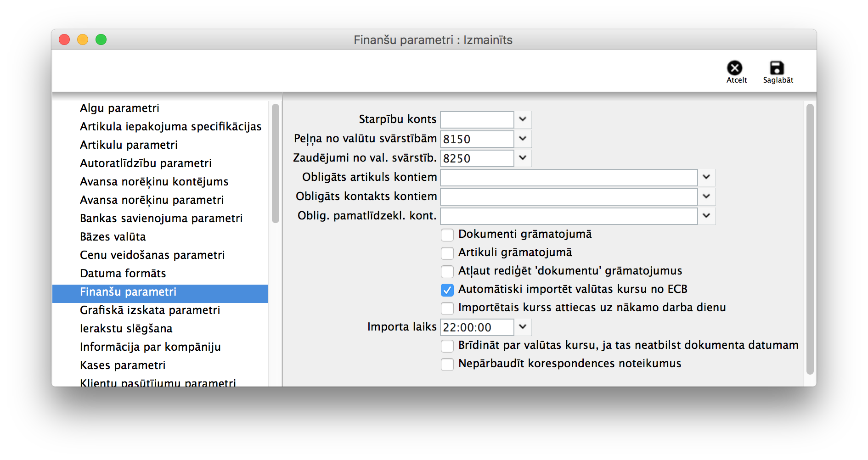Click the Atcelt cancel icon
Viewport: 868px width, 460px height.
pos(734,68)
